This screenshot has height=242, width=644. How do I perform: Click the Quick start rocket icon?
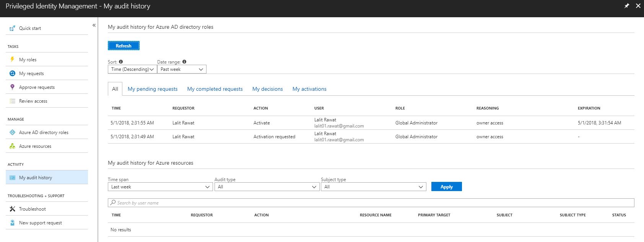tap(12, 28)
